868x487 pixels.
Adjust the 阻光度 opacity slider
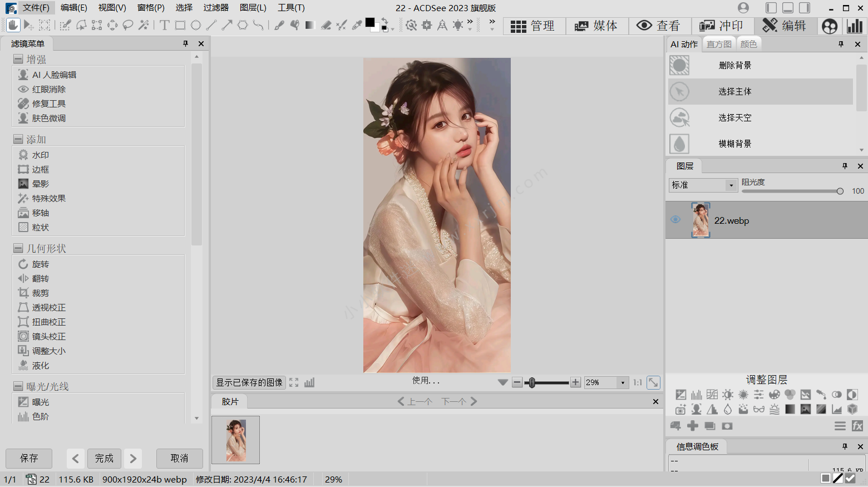[840, 191]
